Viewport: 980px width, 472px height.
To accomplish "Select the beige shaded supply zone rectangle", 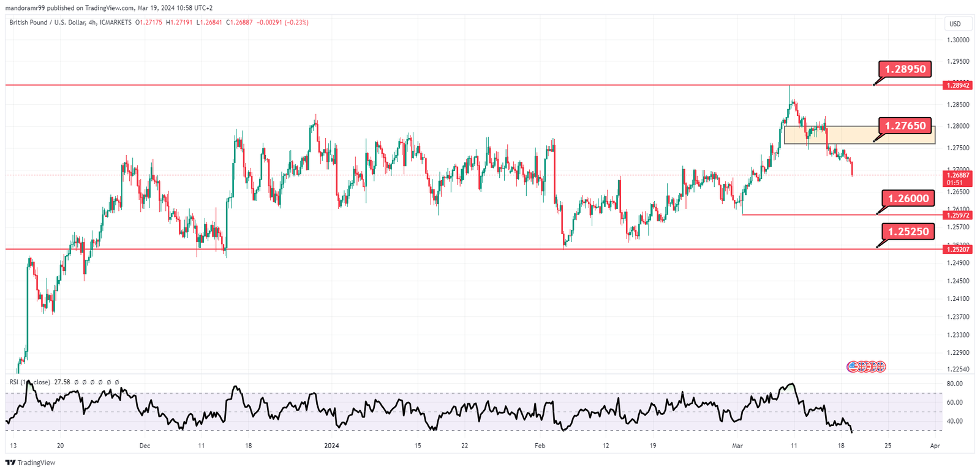I will click(x=858, y=135).
